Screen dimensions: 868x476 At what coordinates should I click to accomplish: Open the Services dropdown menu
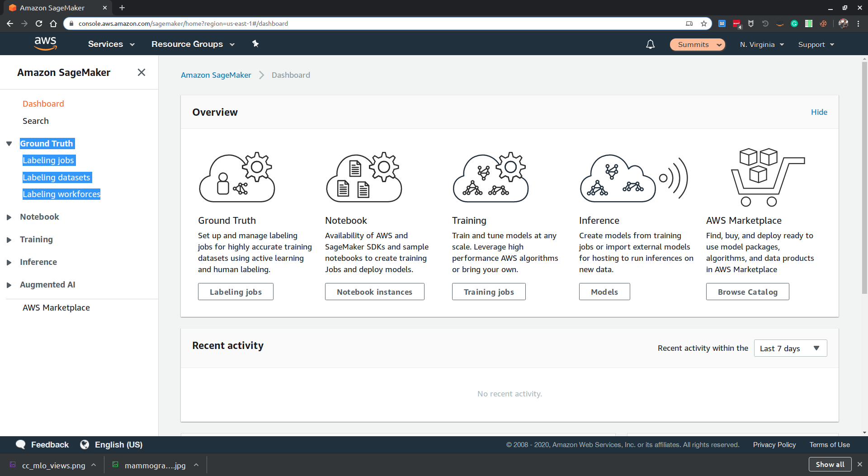(x=111, y=44)
